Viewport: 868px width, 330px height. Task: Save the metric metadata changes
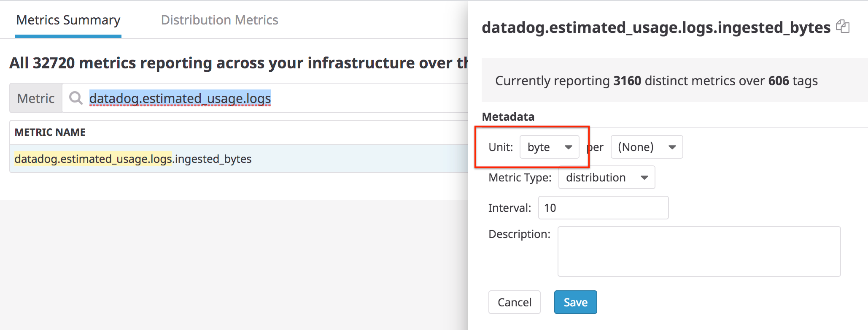575,302
